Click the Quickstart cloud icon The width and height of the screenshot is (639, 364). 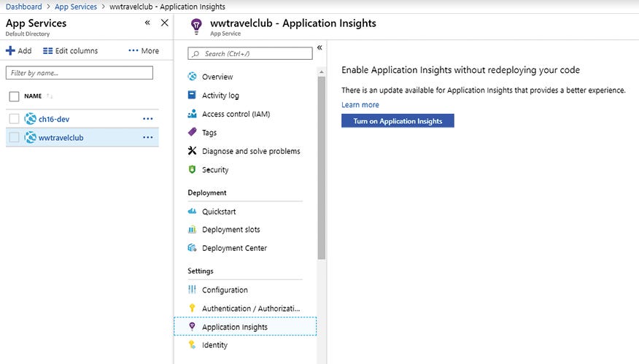tap(192, 211)
